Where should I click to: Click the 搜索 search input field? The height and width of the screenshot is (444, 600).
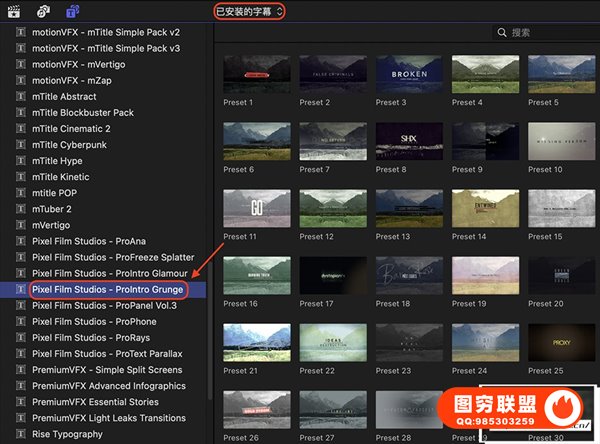point(550,33)
